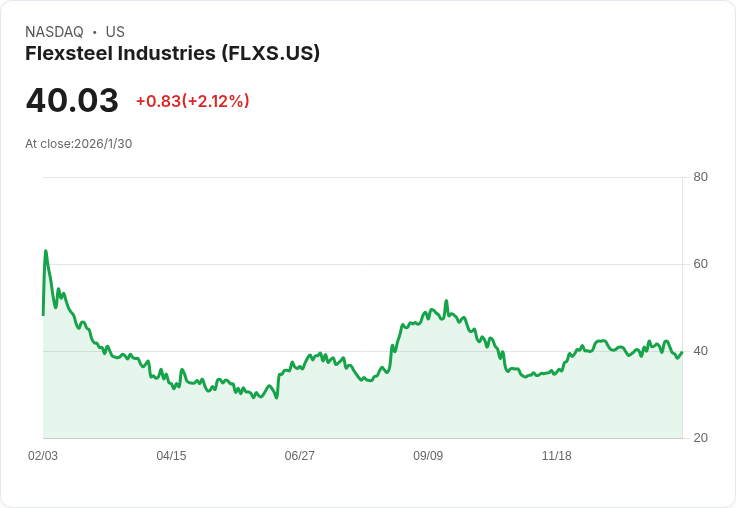Click the September price peak on the chart line
Viewport: 736px width, 508px height.
coord(446,301)
